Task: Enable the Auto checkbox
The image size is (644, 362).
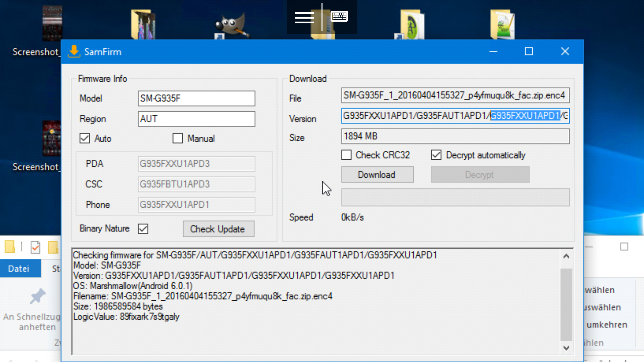Action: pyautogui.click(x=85, y=138)
